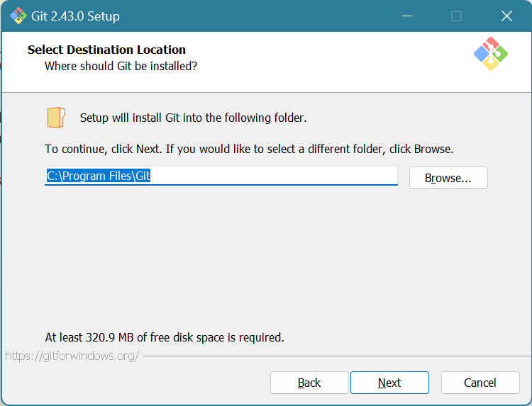The image size is (532, 406).
Task: Click the 'Setup will install Git' message
Action: coord(193,118)
